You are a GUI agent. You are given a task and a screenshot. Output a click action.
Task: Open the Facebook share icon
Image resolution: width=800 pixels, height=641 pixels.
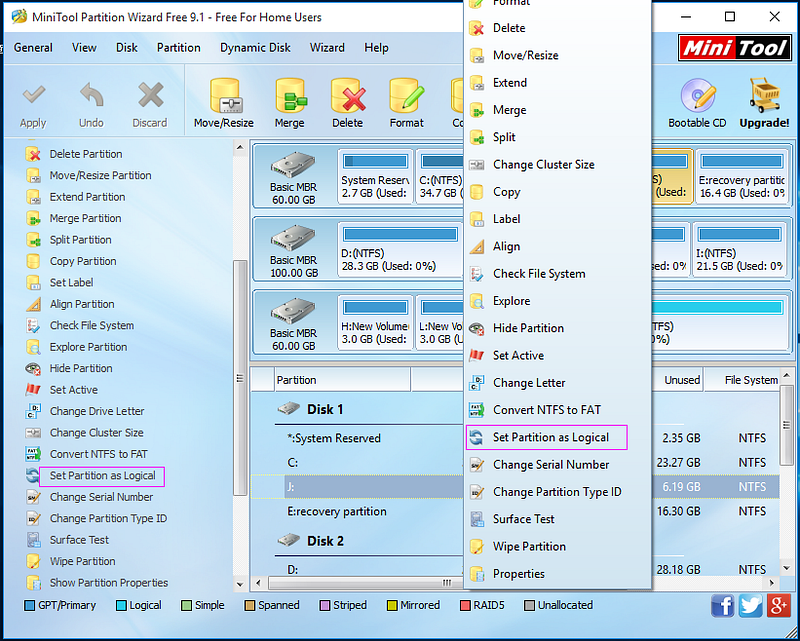click(x=722, y=606)
